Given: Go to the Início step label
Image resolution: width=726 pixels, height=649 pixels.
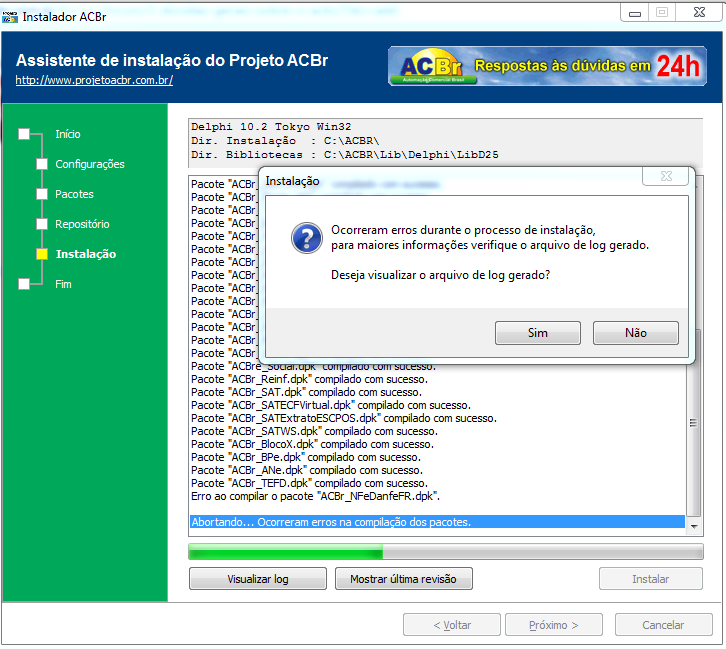Looking at the screenshot, I should click(x=68, y=134).
